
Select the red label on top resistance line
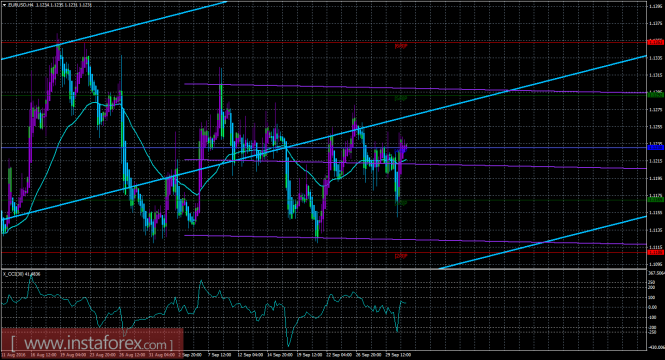pyautogui.click(x=401, y=46)
